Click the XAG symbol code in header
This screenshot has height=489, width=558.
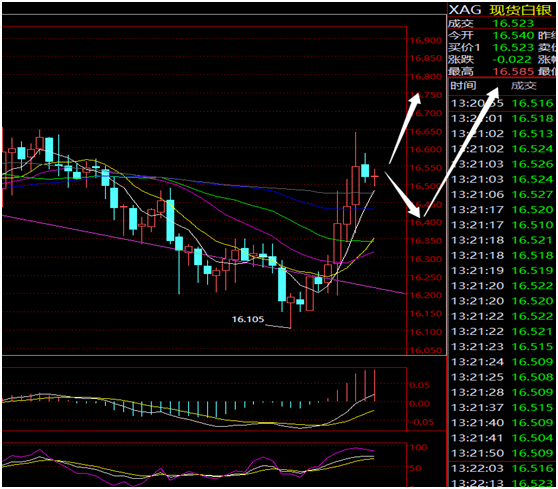pos(465,10)
